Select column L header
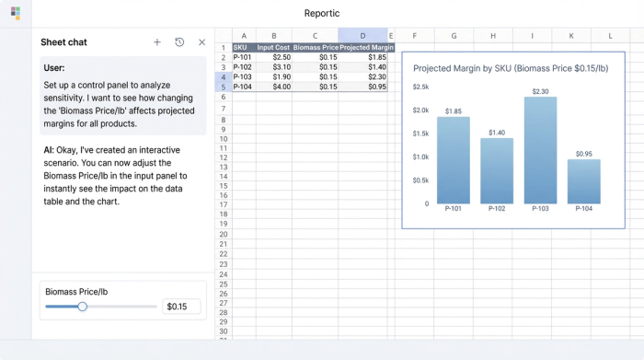Viewport: 644px width, 360px height. 610,36
